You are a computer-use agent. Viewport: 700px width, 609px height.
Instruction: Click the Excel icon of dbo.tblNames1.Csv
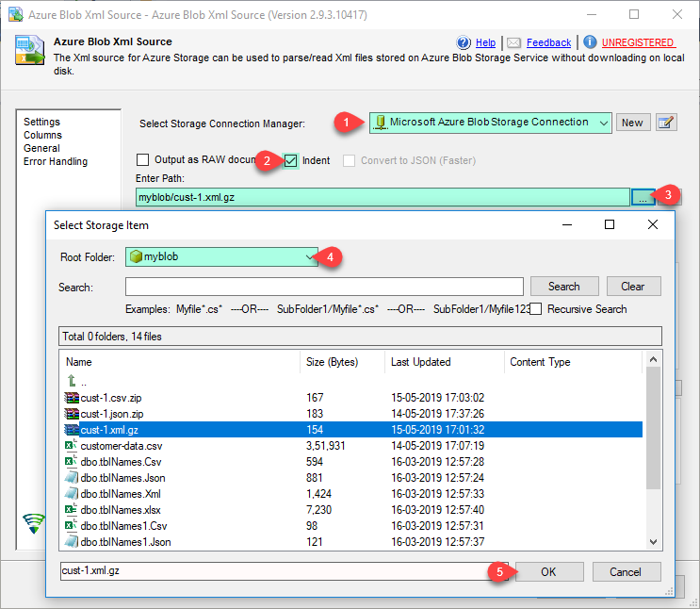click(72, 526)
